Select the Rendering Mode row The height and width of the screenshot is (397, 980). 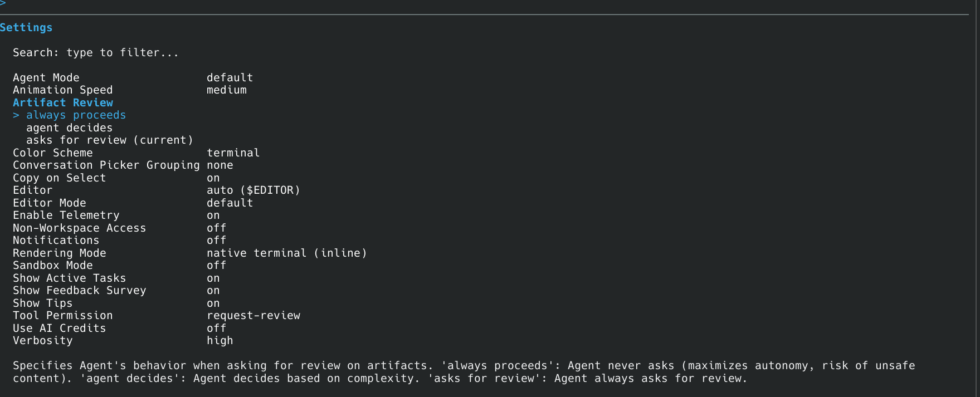(x=190, y=253)
